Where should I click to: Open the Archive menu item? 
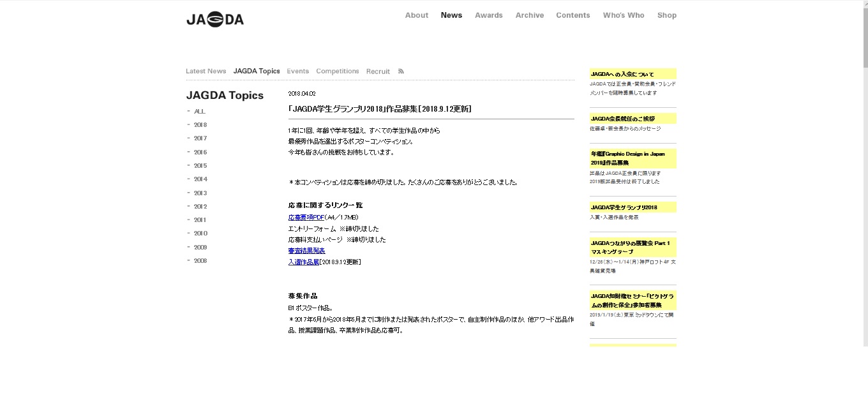point(530,15)
